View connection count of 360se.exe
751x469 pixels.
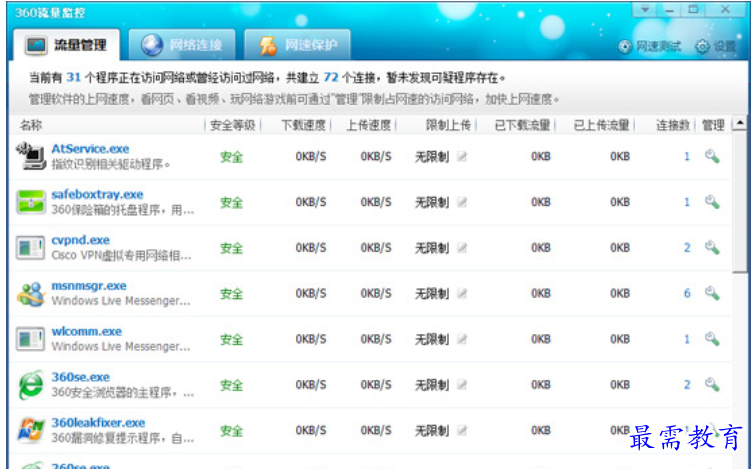coord(687,385)
